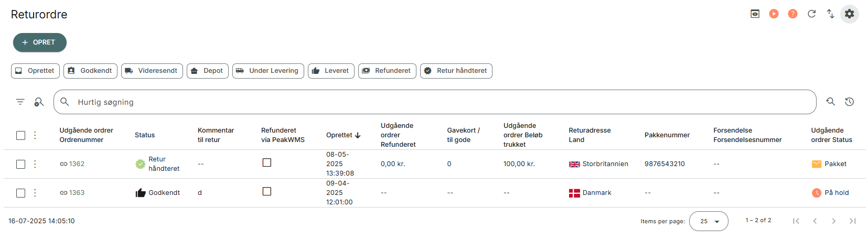Screen dimensions: 868x240
Task: Check Refunderet via PeakWMS for order 1363
Action: tap(266, 191)
